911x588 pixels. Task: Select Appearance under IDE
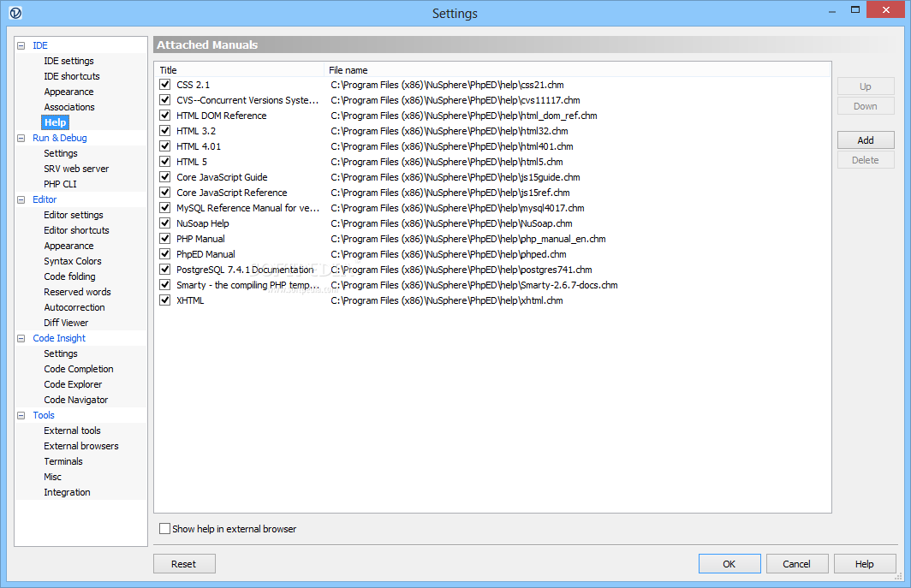tap(68, 92)
